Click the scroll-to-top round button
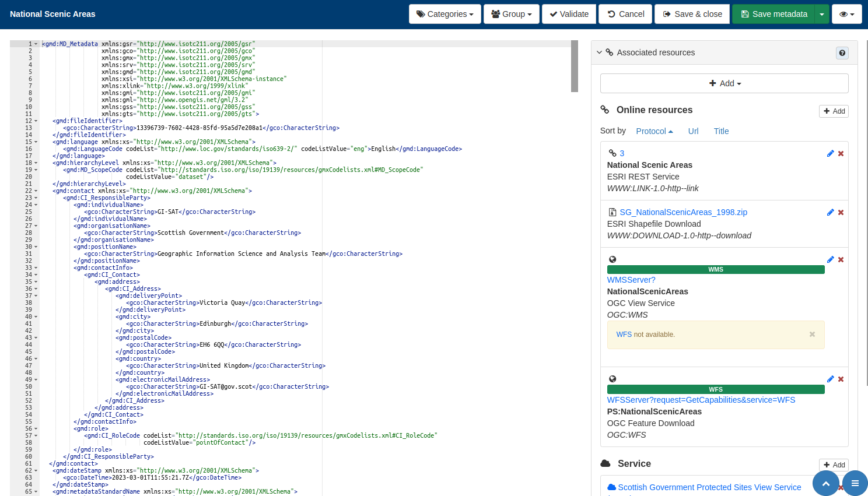The height and width of the screenshot is (496, 868). click(x=825, y=483)
